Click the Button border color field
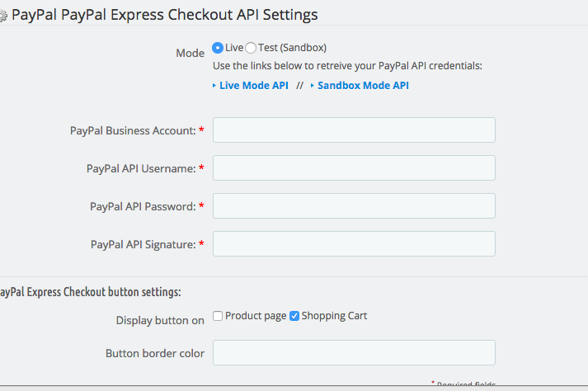The height and width of the screenshot is (391, 588). point(354,353)
